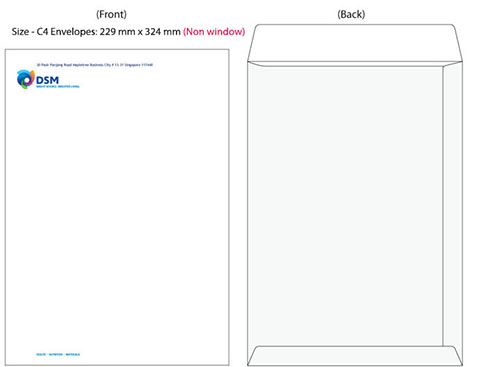This screenshot has height=367, width=500.
Task: Click the orange part of the DSM logo
Action: 33,76
